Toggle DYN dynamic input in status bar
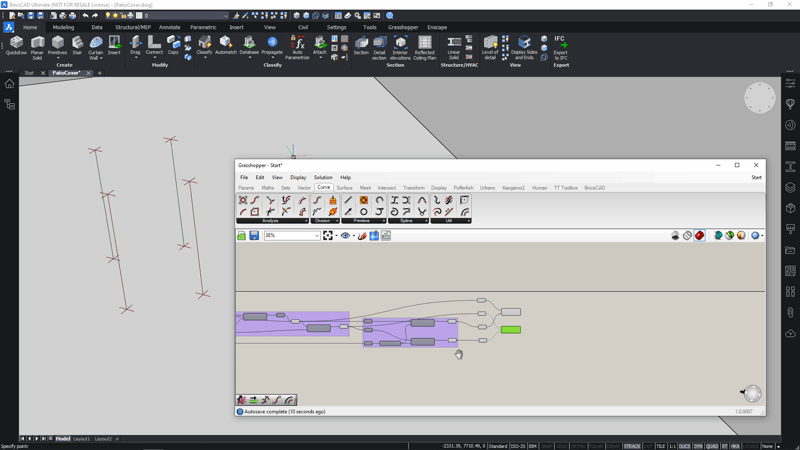Image resolution: width=800 pixels, height=450 pixels. click(x=698, y=446)
